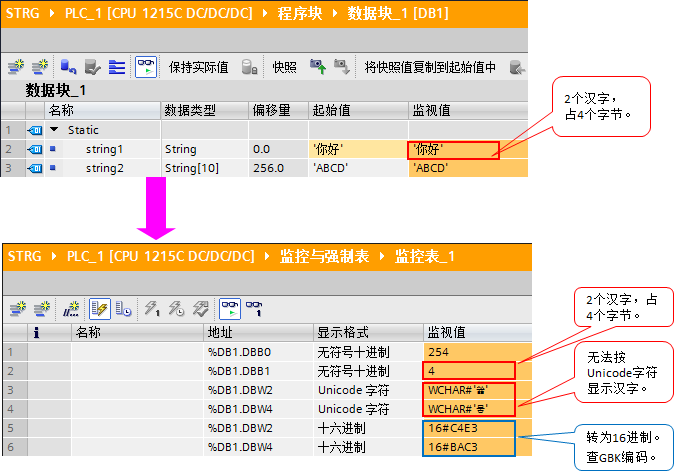Click the 保持实际值 label
Screen dimensions: 675x474
pyautogui.click(x=198, y=67)
